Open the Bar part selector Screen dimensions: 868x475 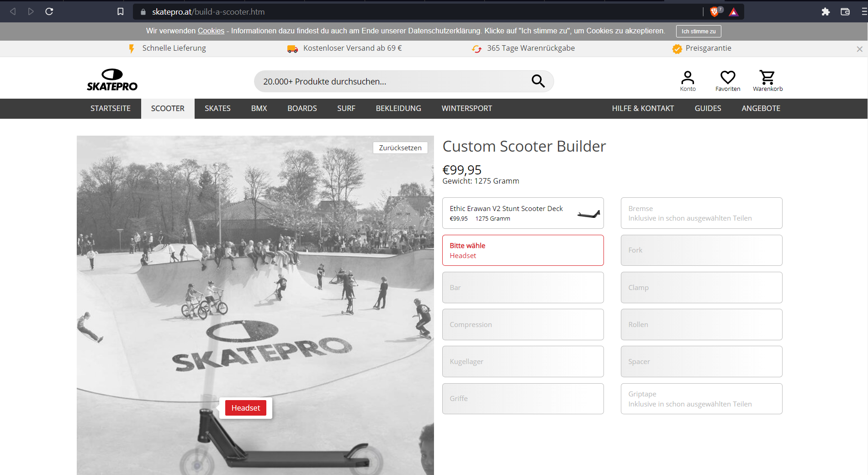523,287
